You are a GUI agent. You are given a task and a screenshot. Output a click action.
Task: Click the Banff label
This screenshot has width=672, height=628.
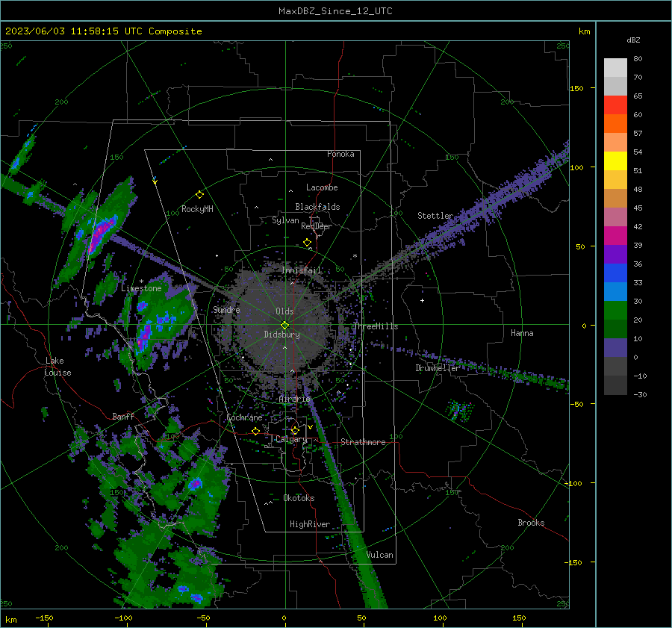pyautogui.click(x=123, y=417)
